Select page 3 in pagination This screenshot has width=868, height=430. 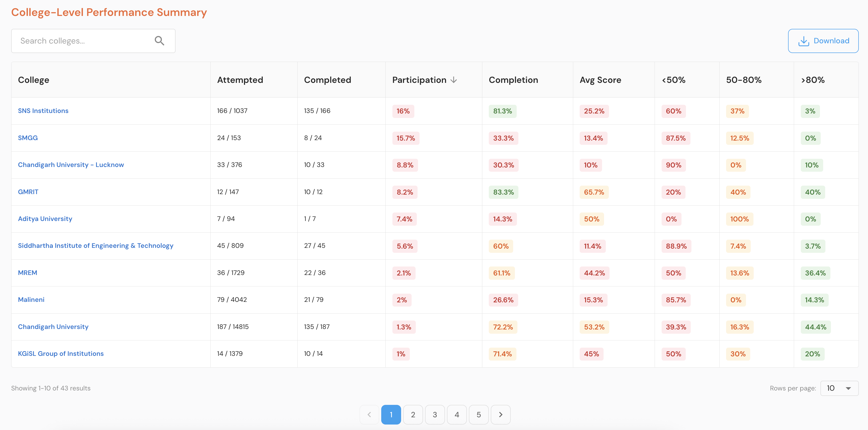click(435, 415)
